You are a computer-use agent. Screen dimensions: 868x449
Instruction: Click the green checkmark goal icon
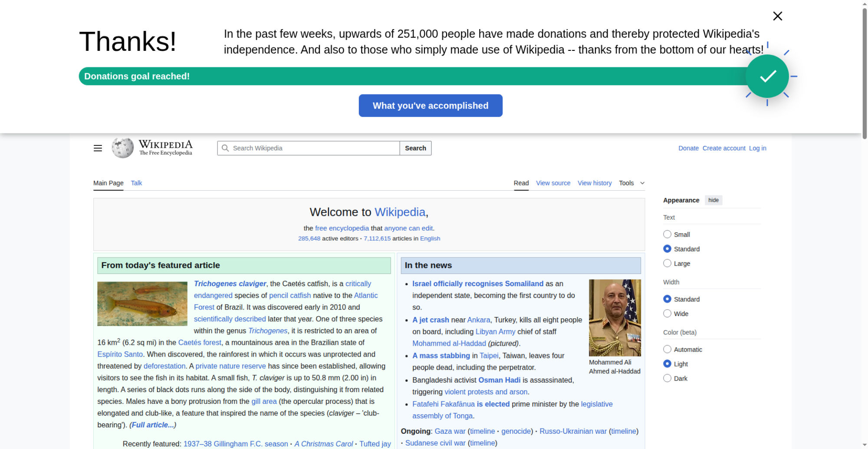click(767, 76)
